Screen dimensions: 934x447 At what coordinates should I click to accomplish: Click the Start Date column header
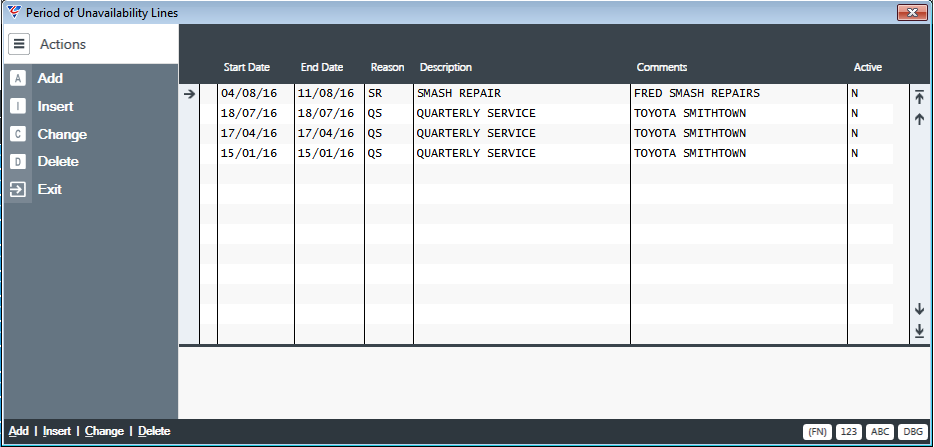pos(247,67)
